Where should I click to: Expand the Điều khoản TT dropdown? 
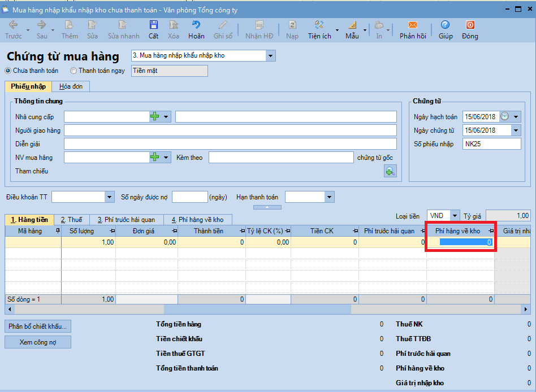[110, 197]
